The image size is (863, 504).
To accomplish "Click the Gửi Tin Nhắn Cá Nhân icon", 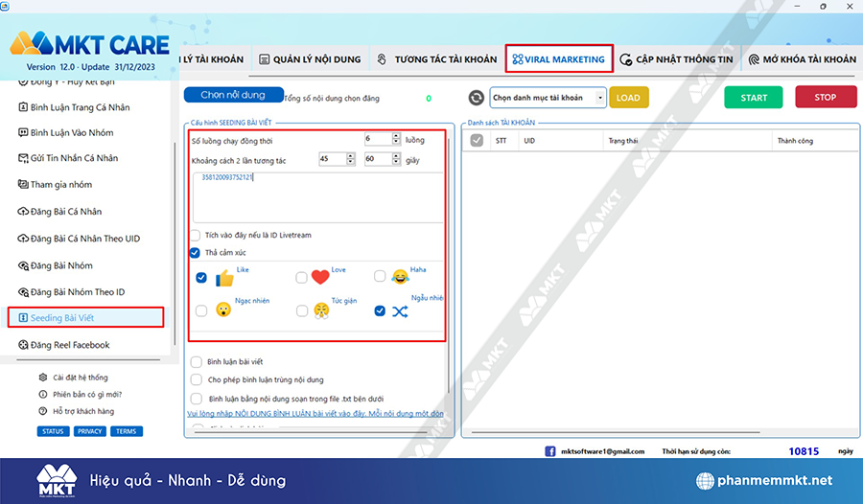I will point(23,158).
